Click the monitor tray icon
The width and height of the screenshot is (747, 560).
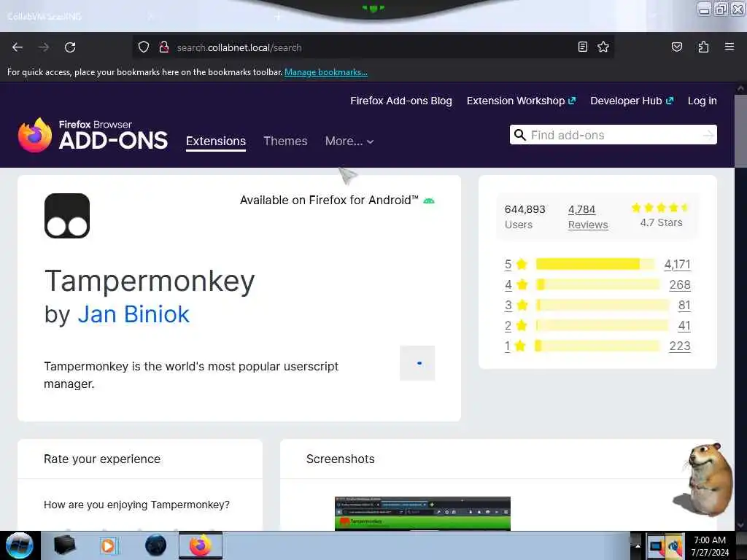tap(656, 546)
